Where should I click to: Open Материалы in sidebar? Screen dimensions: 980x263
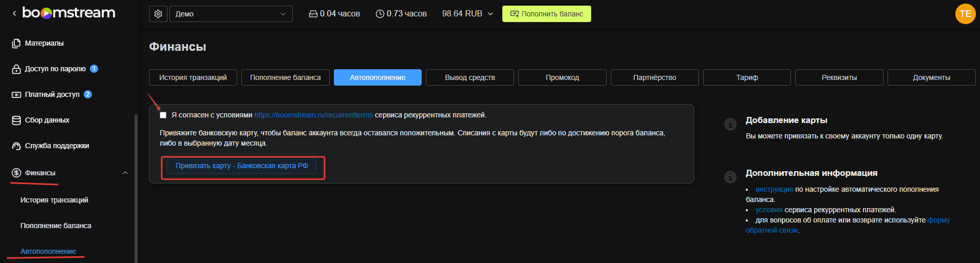point(44,43)
